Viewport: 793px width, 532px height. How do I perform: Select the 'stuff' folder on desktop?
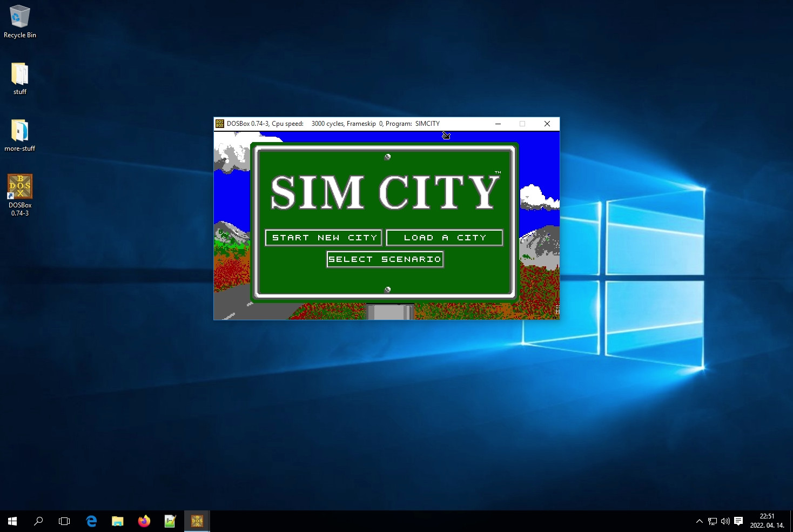click(x=20, y=78)
